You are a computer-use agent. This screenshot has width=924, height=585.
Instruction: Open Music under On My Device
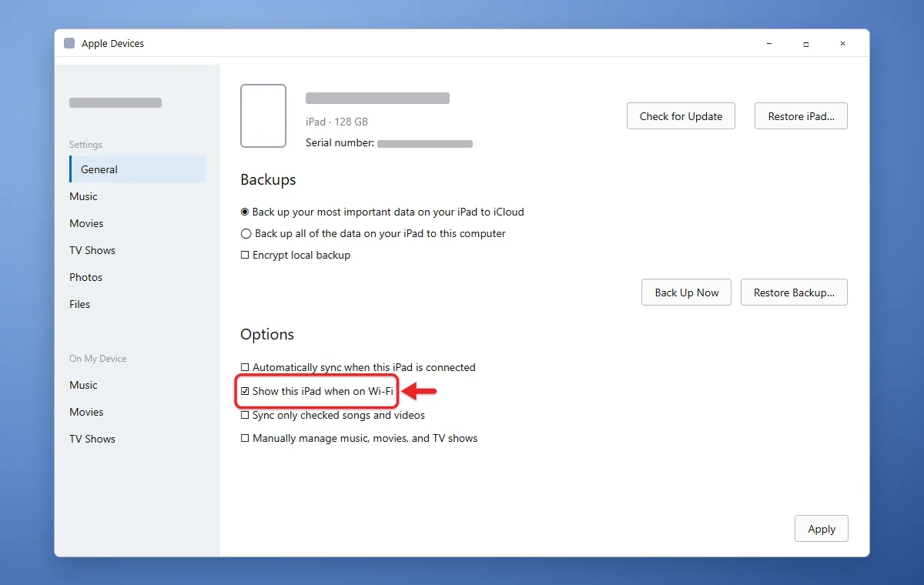pyautogui.click(x=83, y=385)
